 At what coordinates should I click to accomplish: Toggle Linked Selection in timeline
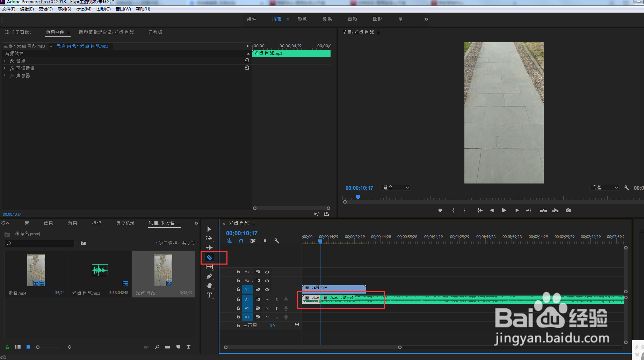point(253,241)
